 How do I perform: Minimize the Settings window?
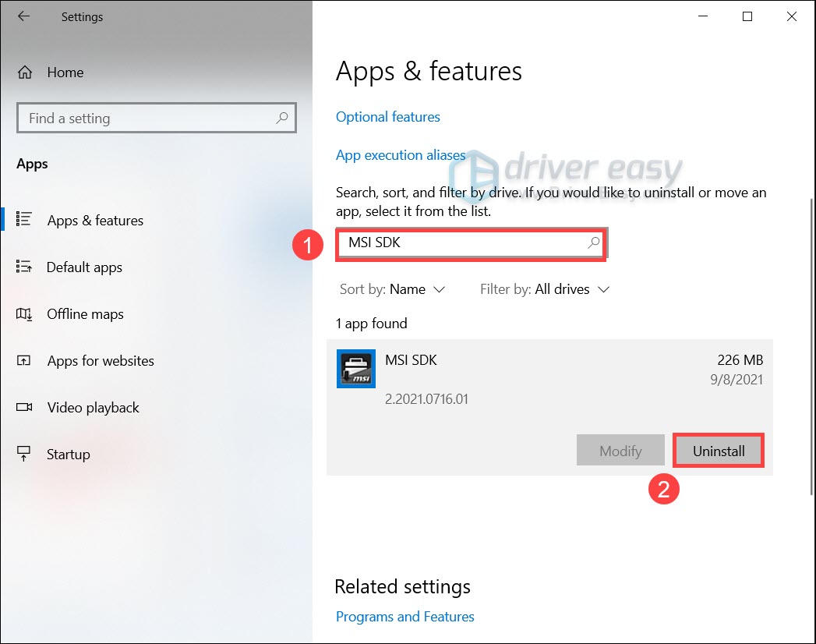point(703,16)
